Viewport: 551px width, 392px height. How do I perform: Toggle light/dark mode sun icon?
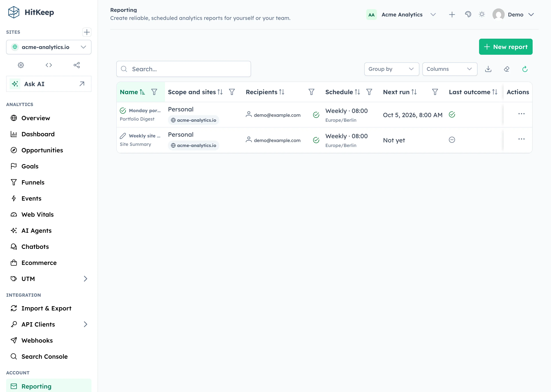tap(482, 15)
